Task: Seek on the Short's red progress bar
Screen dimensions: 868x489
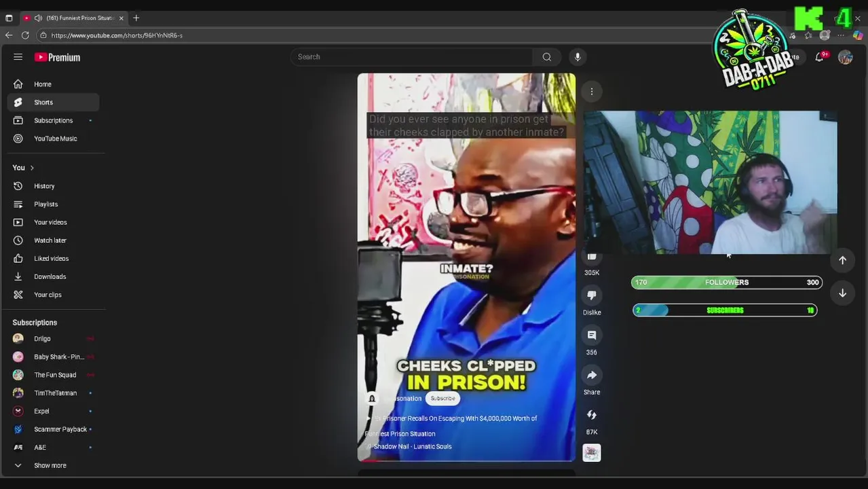Action: [x=466, y=460]
